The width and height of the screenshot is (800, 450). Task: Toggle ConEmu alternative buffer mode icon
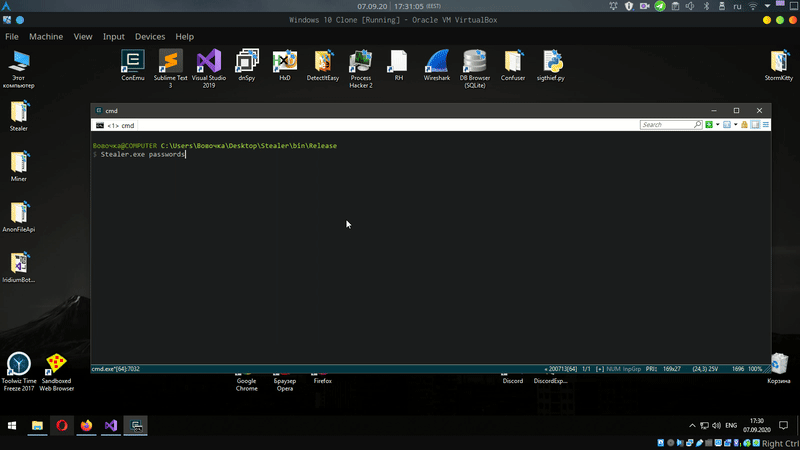(755, 124)
